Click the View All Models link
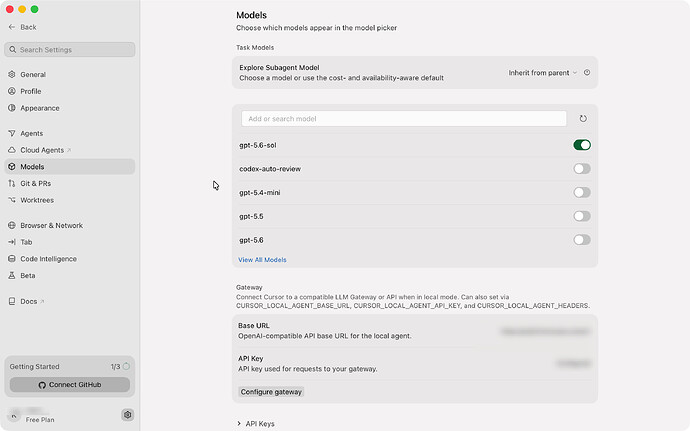Screen dimensions: 690x431 coord(262,260)
